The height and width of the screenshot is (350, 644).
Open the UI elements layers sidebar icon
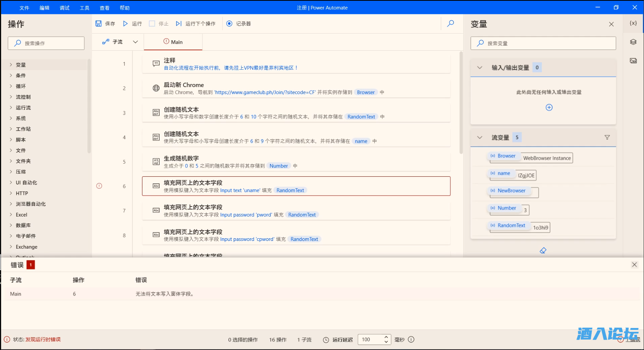(x=633, y=42)
